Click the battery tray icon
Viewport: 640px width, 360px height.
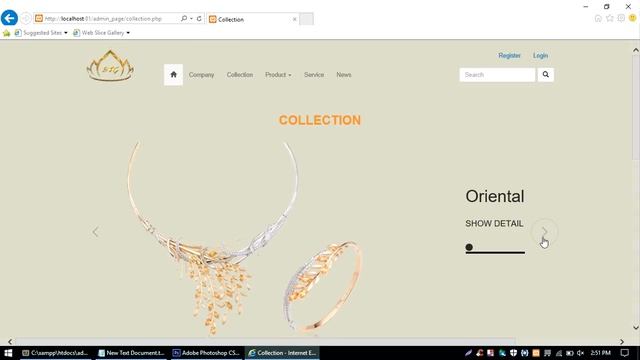point(570,353)
